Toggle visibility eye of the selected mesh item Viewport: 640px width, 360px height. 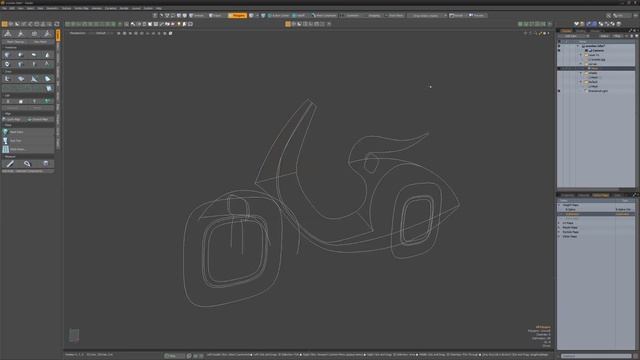coord(559,68)
